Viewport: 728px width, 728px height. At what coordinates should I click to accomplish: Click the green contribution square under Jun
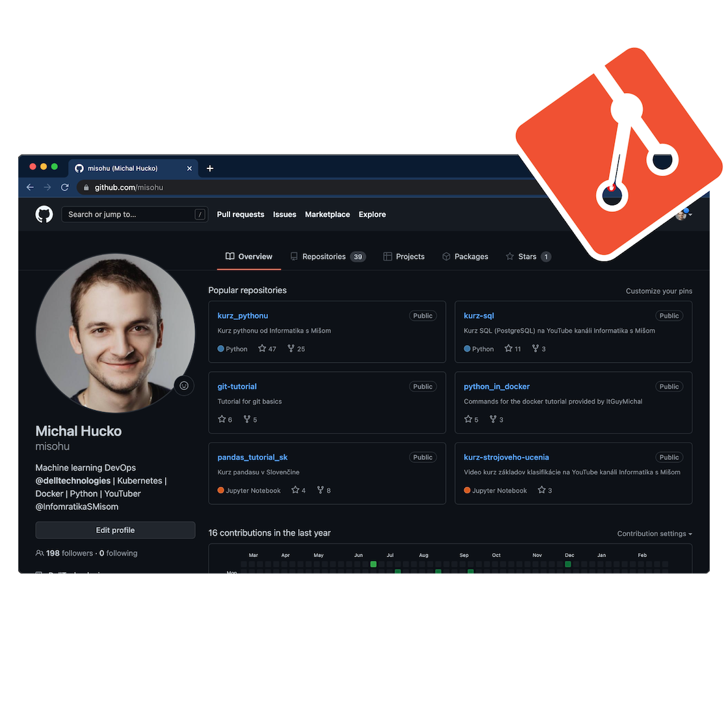pos(373,564)
